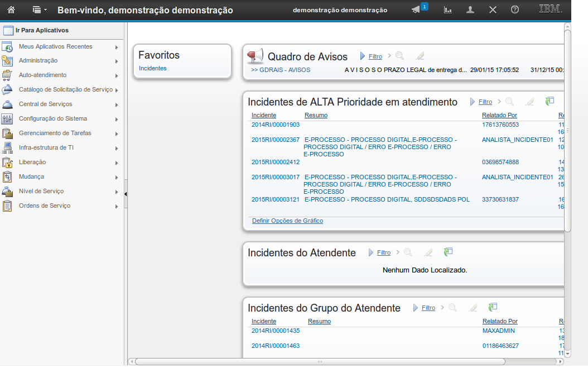Click the help question mark icon
Viewport: 588px width, 368px height.
[515, 9]
